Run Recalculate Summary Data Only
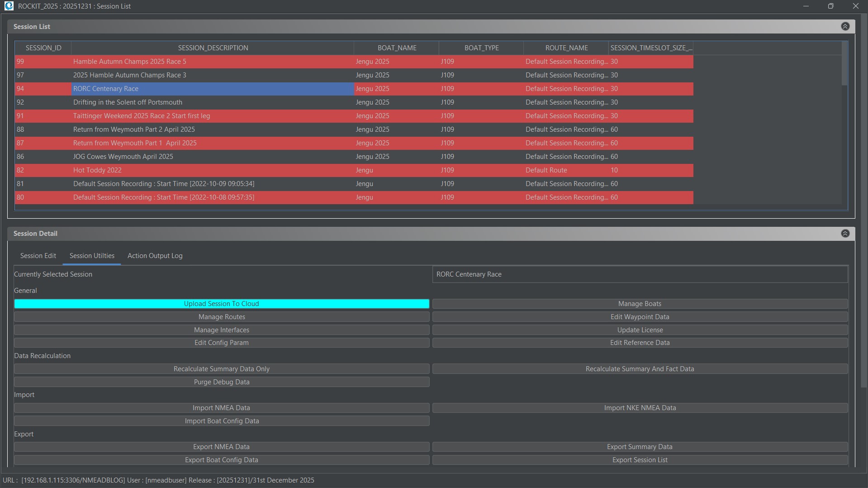 pyautogui.click(x=221, y=369)
